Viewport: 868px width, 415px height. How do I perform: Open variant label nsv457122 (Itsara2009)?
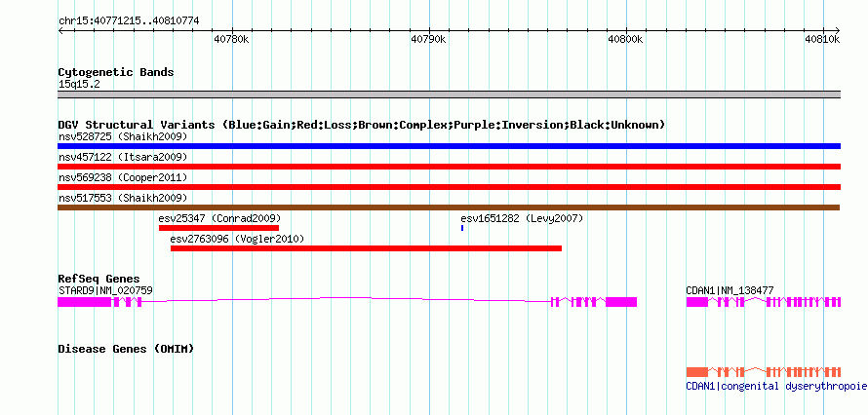(x=123, y=157)
